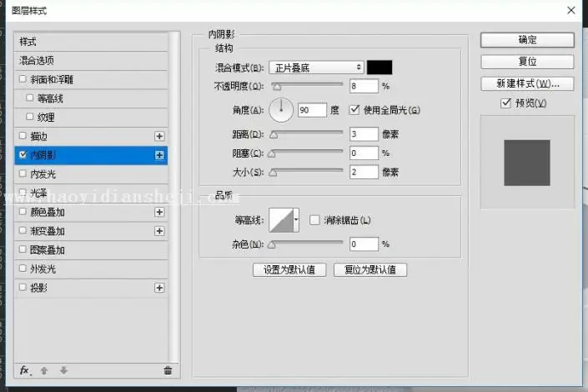Enable the 等高线 sub-option checkbox
588x392 pixels.
click(x=30, y=98)
